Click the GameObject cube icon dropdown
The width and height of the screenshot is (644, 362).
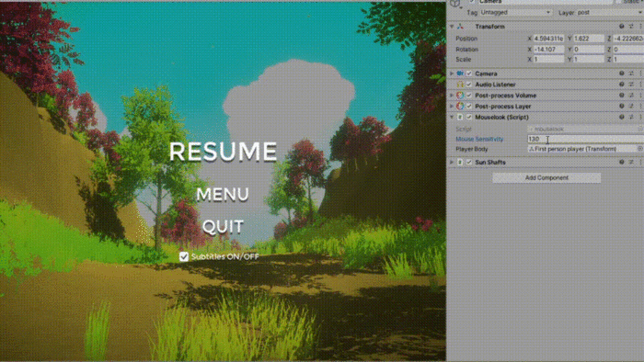click(455, 4)
